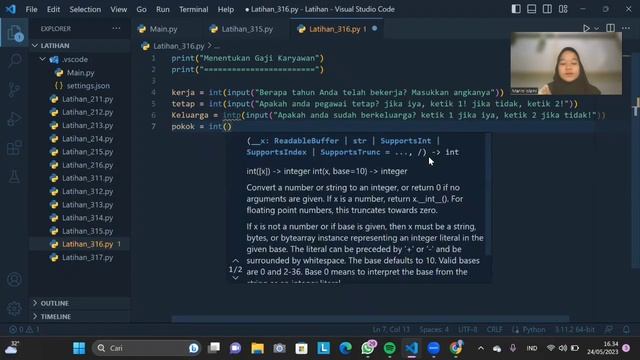The image size is (640, 360).
Task: Open Windows Start menu
Action: click(79, 348)
